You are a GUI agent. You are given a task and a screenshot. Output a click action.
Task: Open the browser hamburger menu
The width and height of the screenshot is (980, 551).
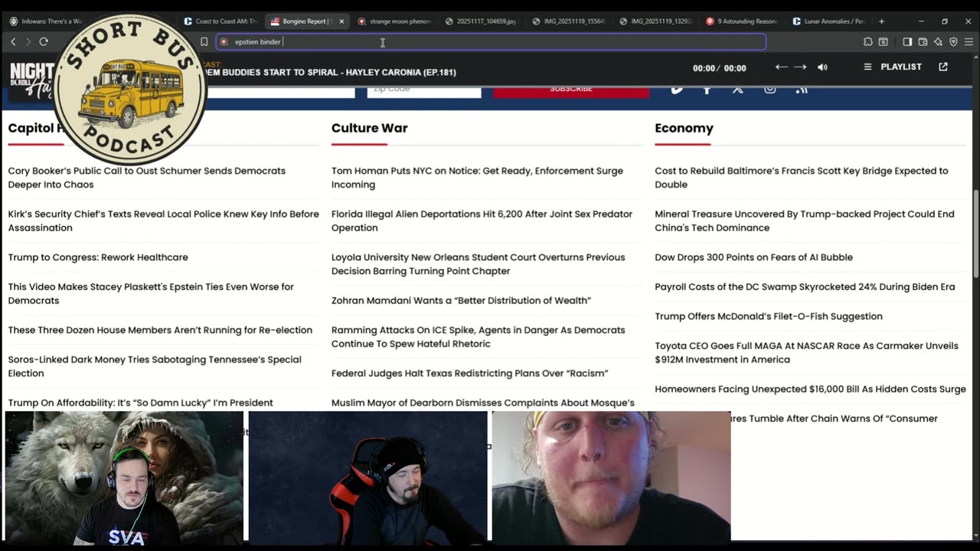click(969, 42)
